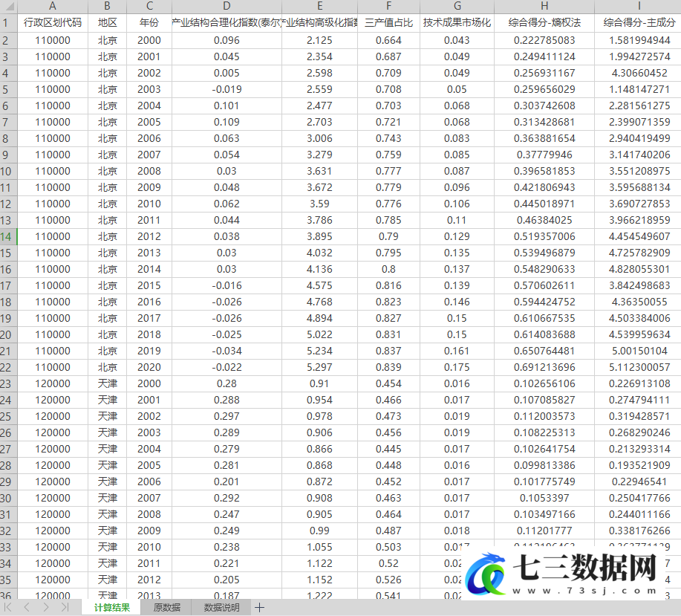Select cell with value 0.112003573

coord(544,417)
